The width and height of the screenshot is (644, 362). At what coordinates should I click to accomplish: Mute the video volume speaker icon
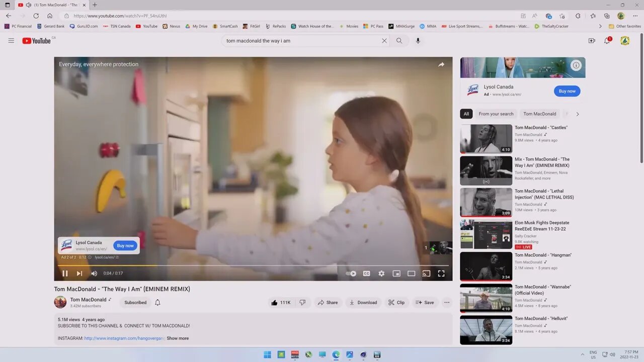94,274
